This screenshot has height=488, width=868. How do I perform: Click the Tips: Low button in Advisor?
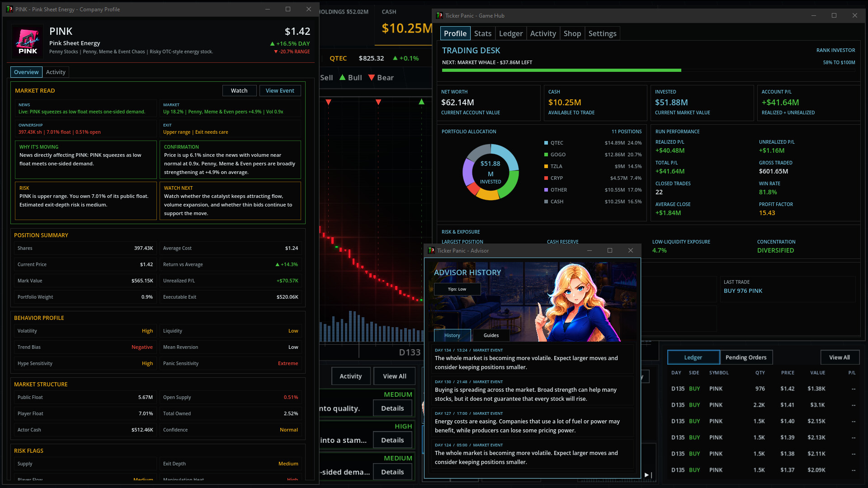[x=457, y=289]
